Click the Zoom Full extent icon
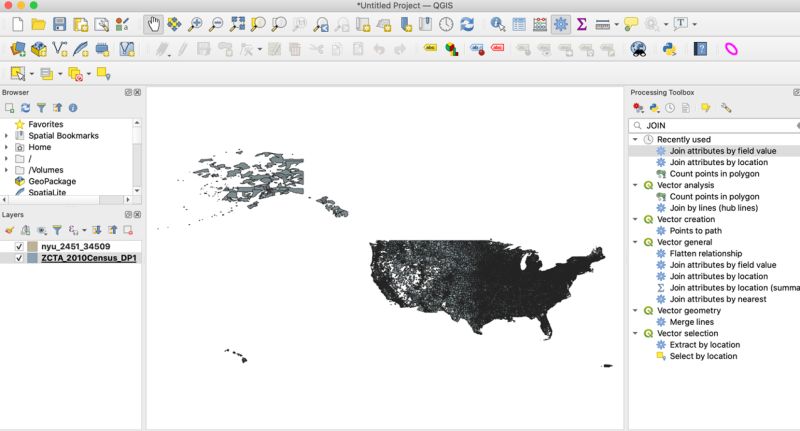The image size is (800, 431). click(237, 24)
